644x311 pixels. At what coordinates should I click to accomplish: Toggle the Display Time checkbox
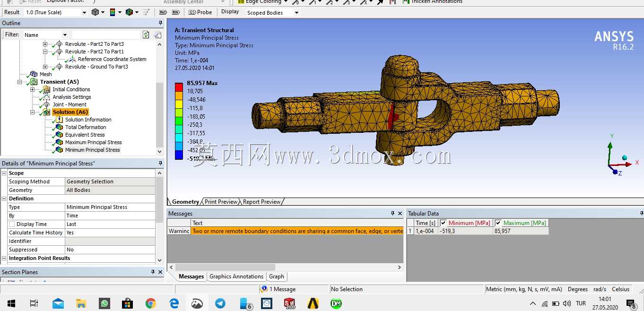click(x=12, y=224)
